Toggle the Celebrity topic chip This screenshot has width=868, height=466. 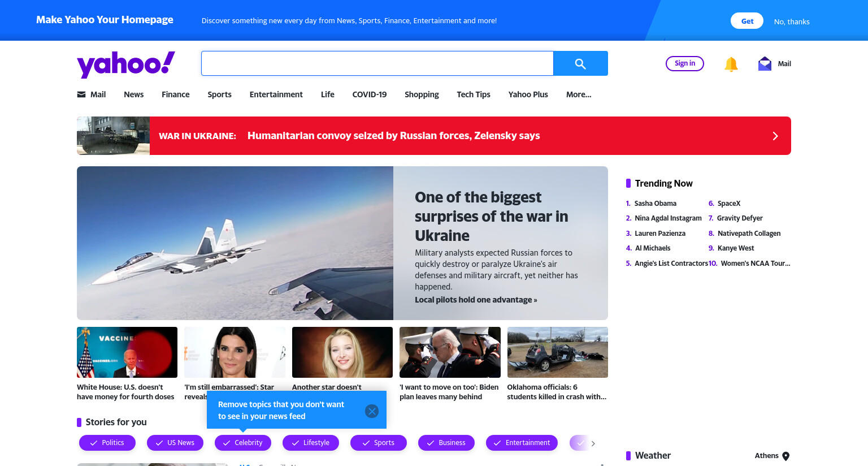tap(243, 443)
